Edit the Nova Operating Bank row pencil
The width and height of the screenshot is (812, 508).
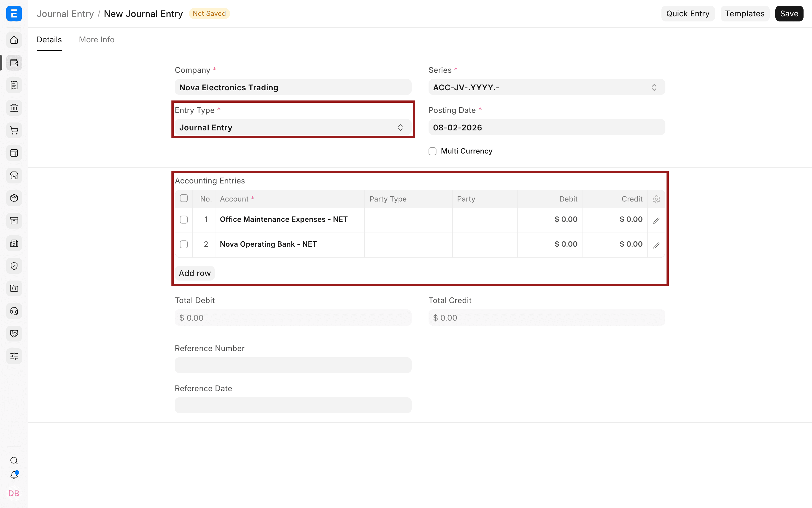[656, 245]
